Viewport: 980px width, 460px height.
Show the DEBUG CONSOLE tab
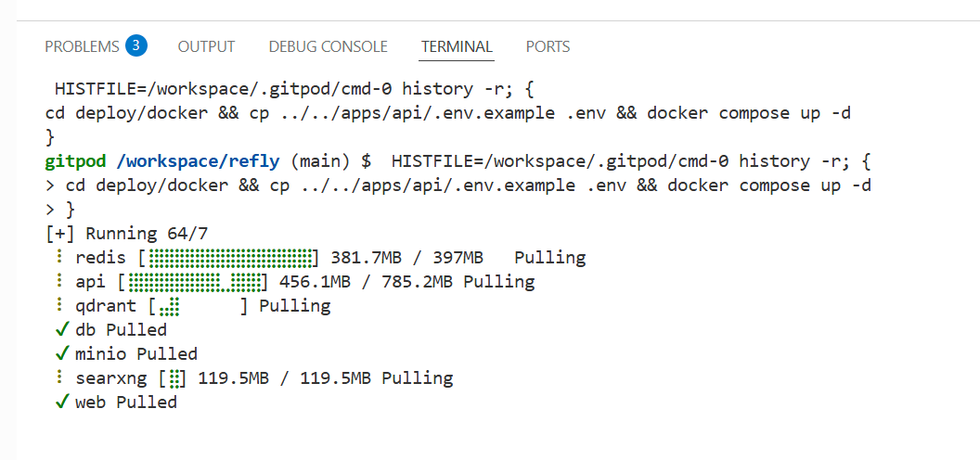point(328,46)
